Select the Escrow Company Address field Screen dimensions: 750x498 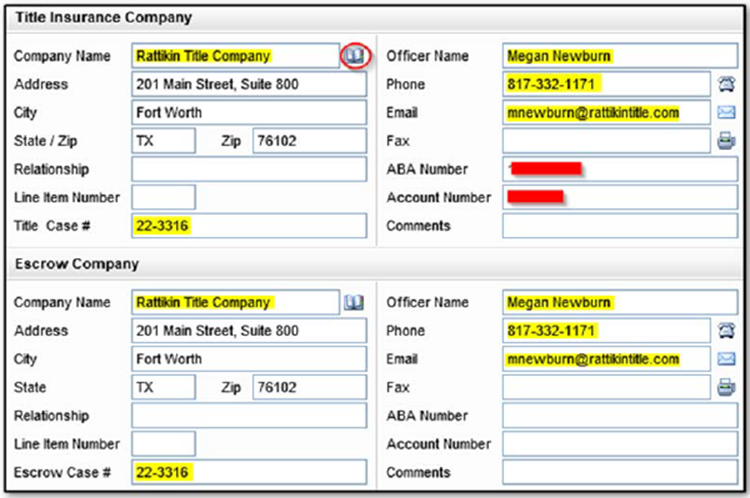(249, 331)
